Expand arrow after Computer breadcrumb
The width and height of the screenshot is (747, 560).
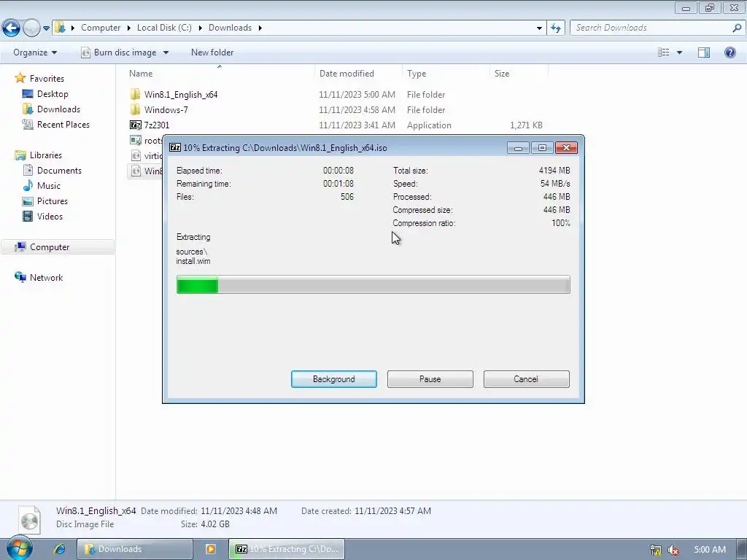click(129, 28)
